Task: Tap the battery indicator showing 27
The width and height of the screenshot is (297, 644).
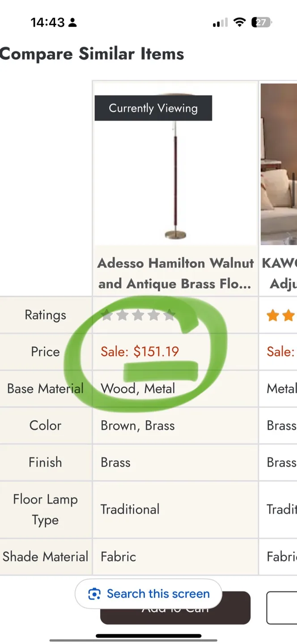Action: click(262, 22)
